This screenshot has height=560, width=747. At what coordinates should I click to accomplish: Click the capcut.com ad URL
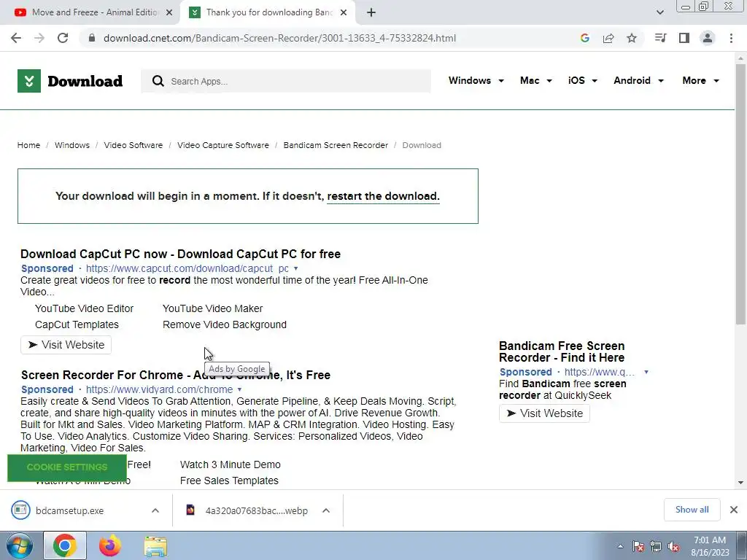187,268
